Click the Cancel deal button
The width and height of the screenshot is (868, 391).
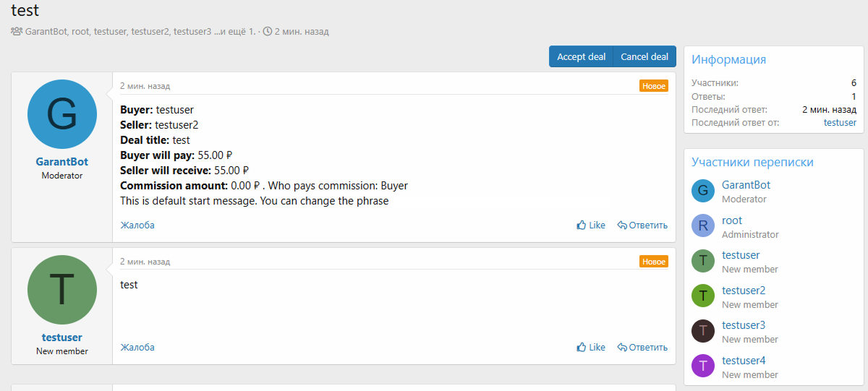point(644,57)
